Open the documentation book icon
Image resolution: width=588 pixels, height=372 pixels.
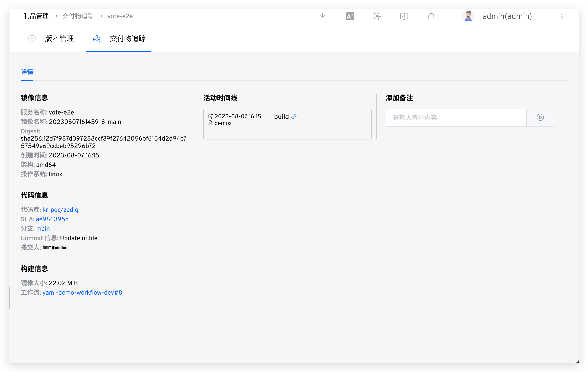coord(404,16)
